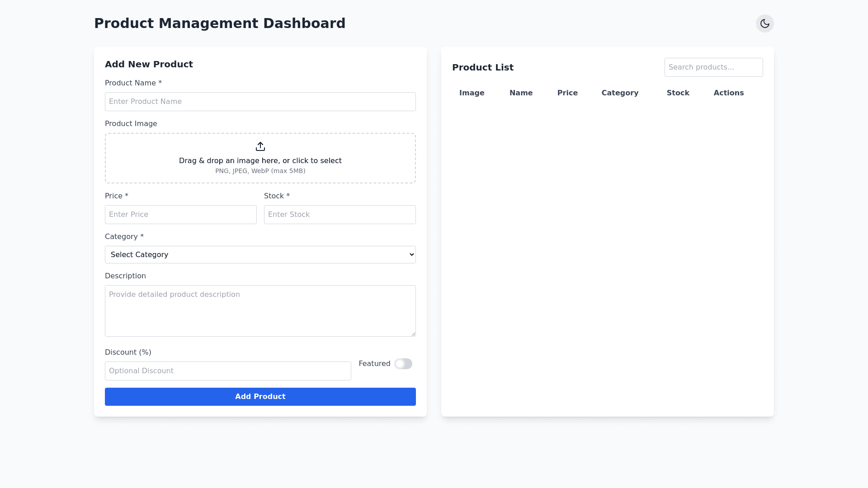This screenshot has height=488, width=868.
Task: Click the Stock column header
Action: (678, 93)
